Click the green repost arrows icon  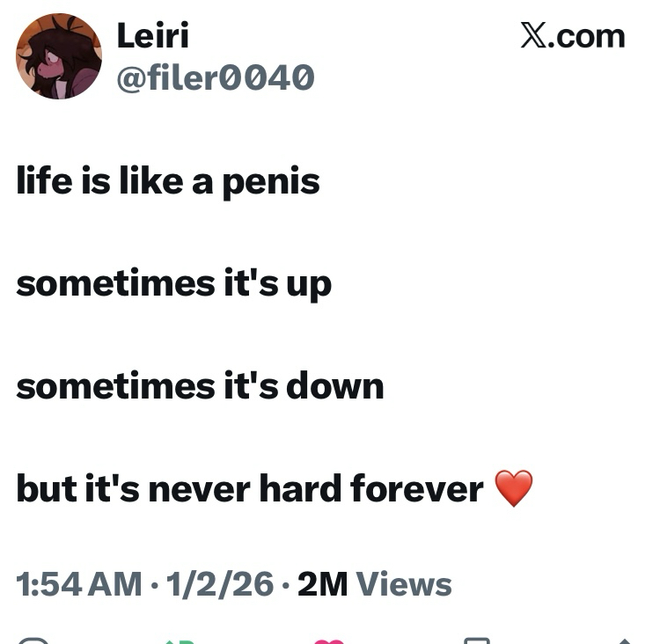point(180,640)
